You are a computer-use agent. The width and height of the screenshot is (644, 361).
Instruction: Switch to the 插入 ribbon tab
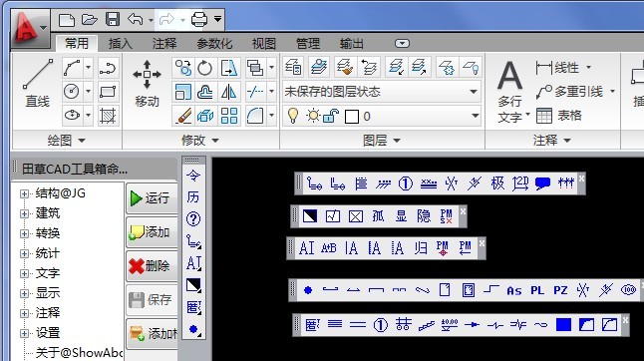pyautogui.click(x=121, y=44)
